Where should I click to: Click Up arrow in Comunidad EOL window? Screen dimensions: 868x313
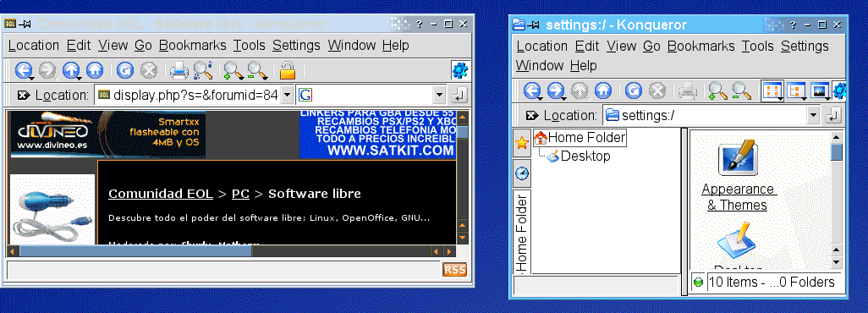71,70
